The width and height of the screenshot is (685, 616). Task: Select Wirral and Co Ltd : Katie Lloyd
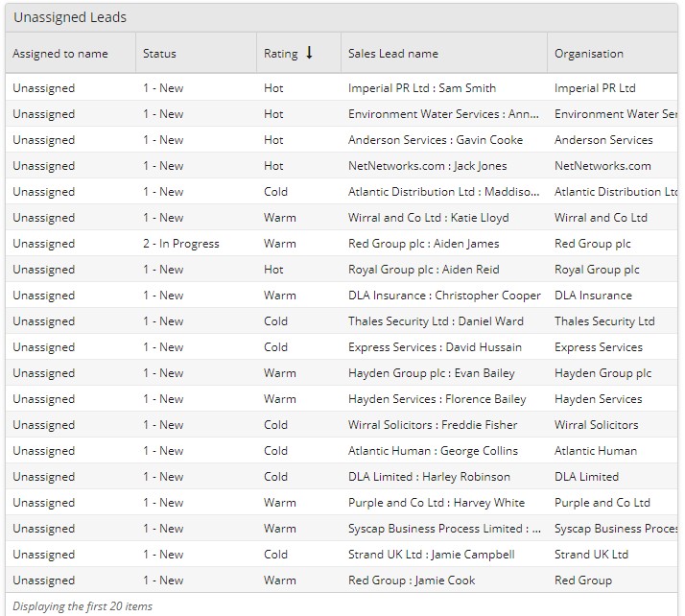click(429, 218)
